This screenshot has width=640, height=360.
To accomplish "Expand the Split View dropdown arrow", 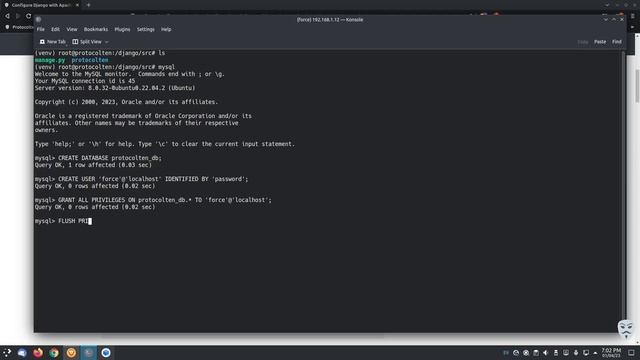I will [x=107, y=42].
